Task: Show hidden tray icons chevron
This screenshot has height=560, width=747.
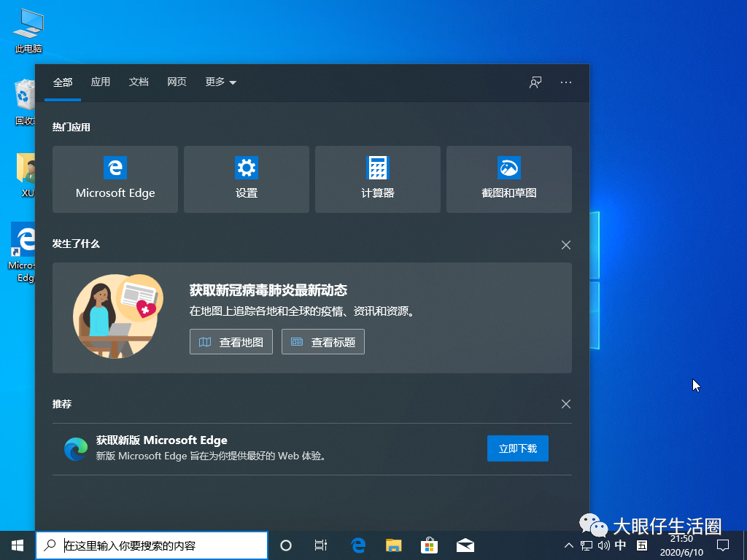Action: (569, 545)
